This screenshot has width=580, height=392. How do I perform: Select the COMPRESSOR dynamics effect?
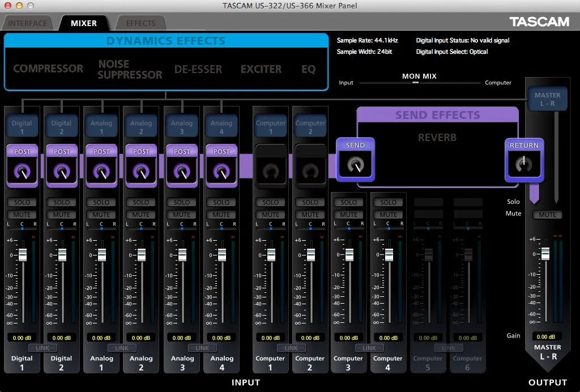pyautogui.click(x=48, y=69)
